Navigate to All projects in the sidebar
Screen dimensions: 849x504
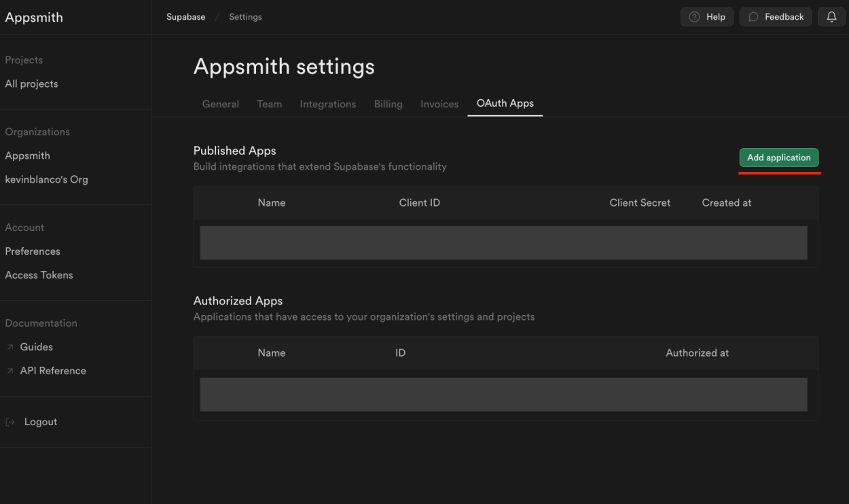31,83
